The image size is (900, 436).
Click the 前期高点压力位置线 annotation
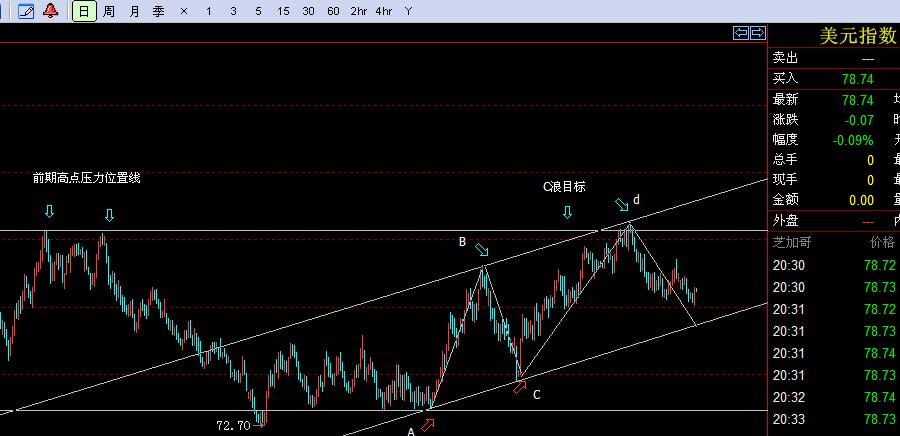click(x=87, y=178)
